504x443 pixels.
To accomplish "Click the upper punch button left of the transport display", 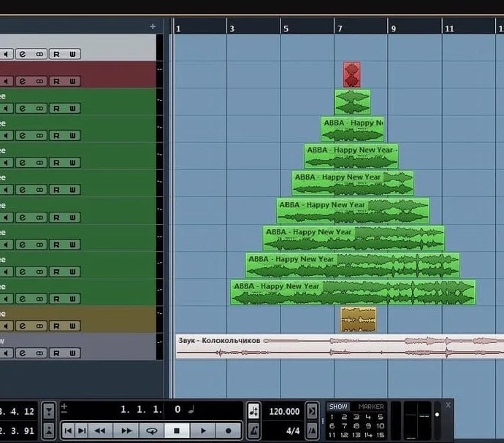I will coord(49,411).
